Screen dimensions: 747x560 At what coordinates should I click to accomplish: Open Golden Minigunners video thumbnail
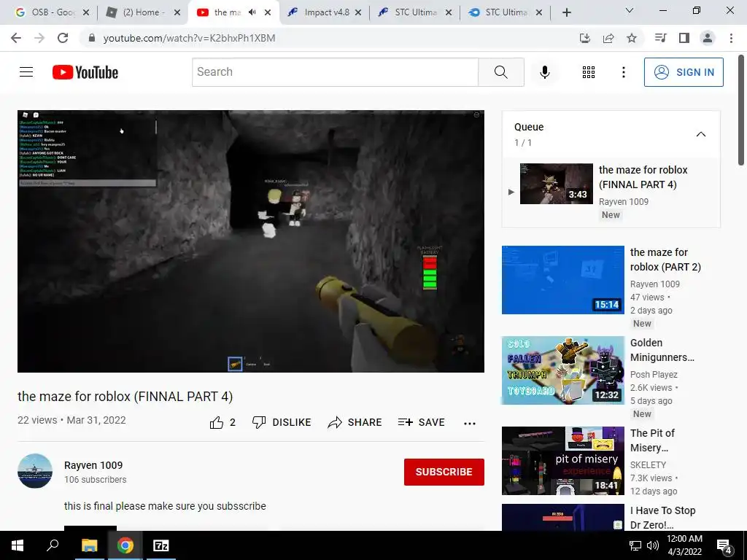(562, 370)
